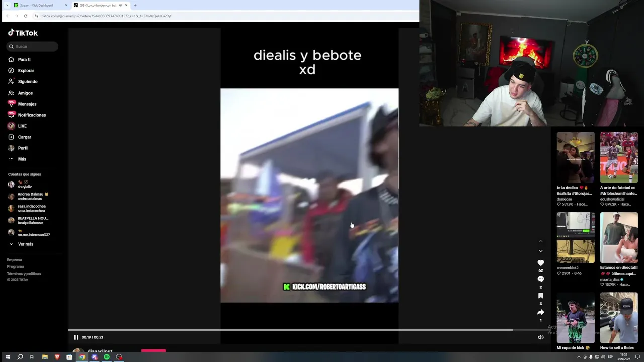644x362 pixels.
Task: Switch to Stream - Kick Dashboard tab
Action: point(40,5)
